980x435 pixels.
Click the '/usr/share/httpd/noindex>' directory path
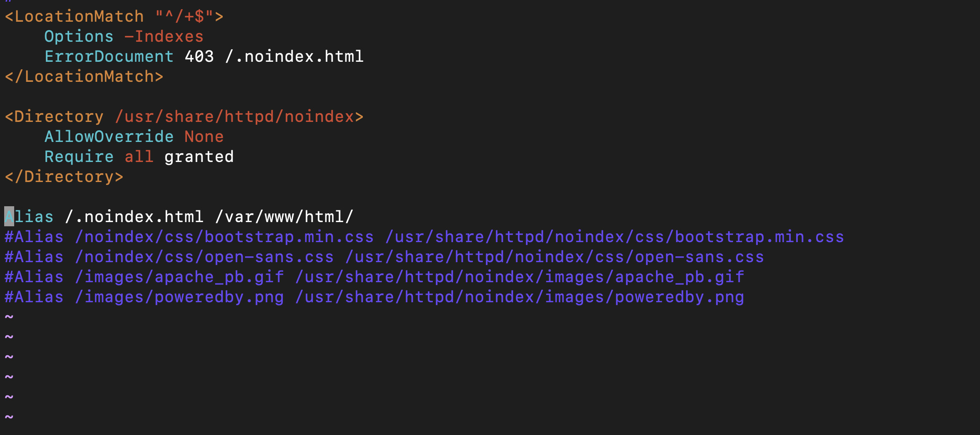[x=239, y=117]
